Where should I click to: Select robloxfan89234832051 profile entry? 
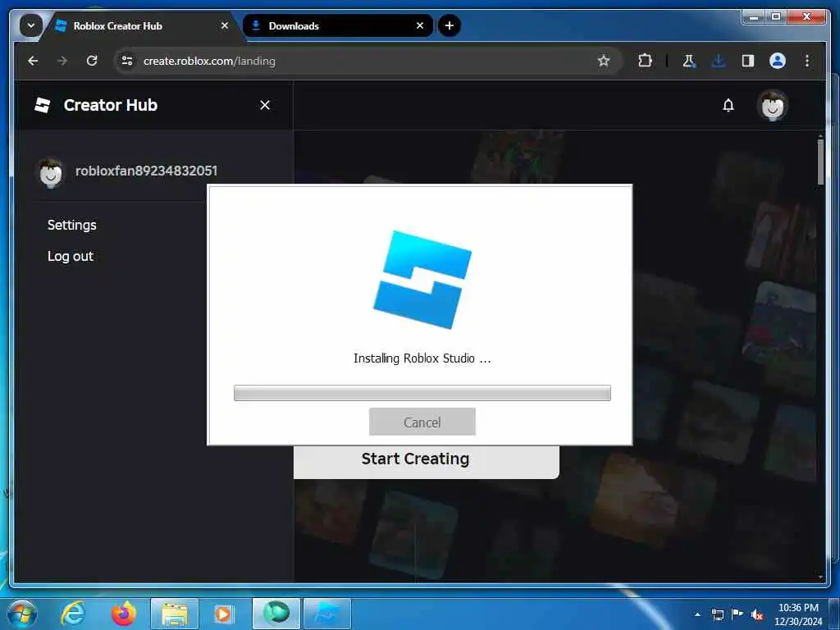coord(126,171)
